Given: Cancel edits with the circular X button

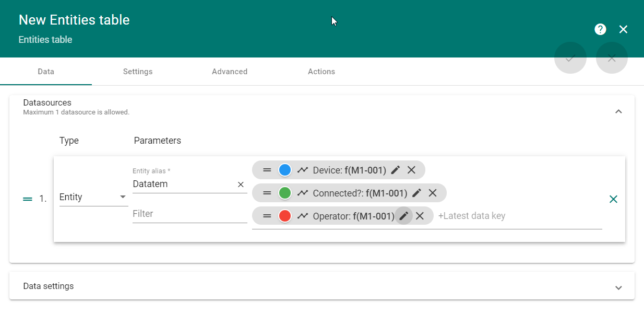Looking at the screenshot, I should (612, 57).
